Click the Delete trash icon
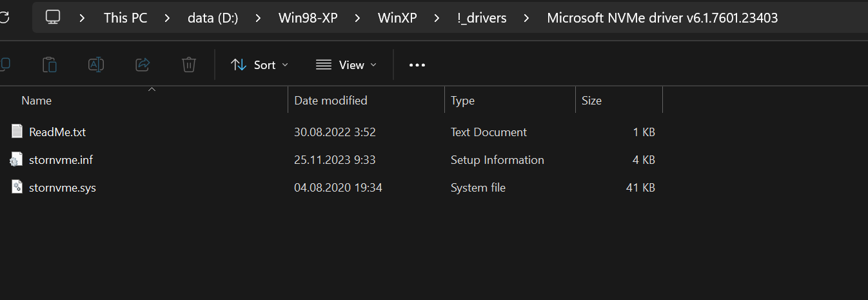This screenshot has height=300, width=868. pyautogui.click(x=189, y=65)
